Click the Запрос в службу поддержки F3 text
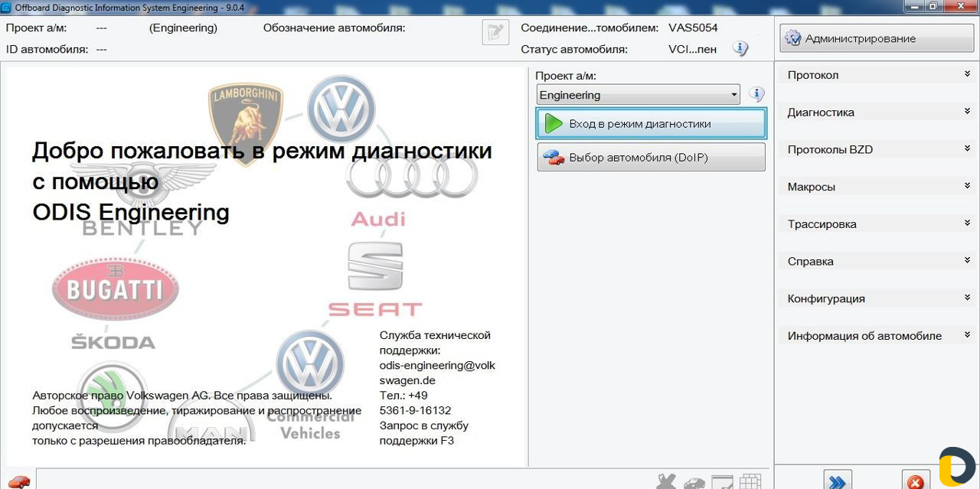This screenshot has width=980, height=489. coord(424,433)
